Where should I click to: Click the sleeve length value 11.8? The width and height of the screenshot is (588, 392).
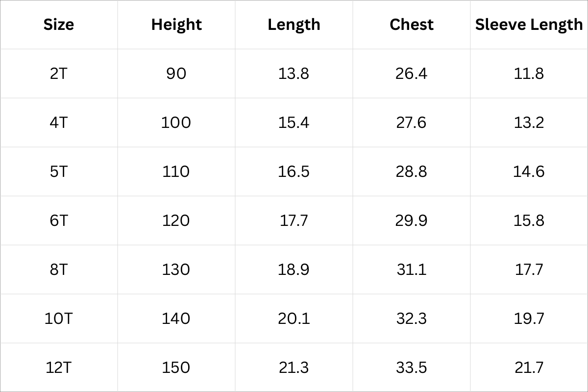529,73
